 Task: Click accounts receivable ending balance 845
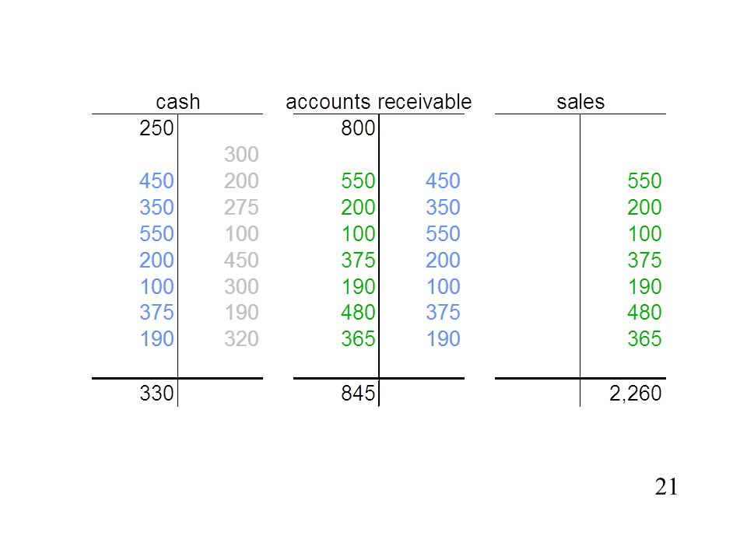[x=358, y=394]
